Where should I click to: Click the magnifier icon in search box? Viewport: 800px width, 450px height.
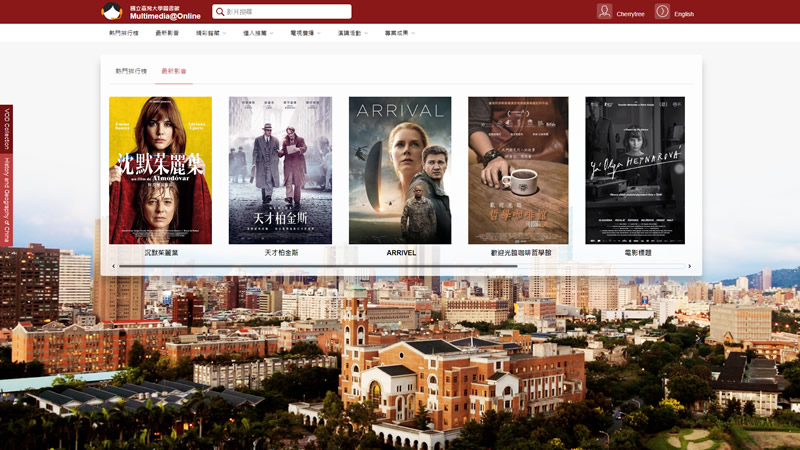point(220,12)
